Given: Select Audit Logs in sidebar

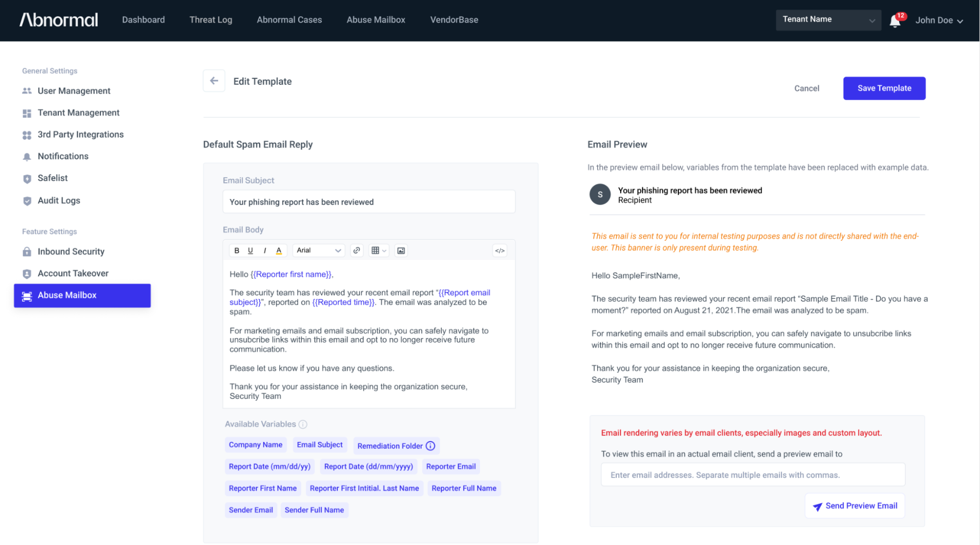Looking at the screenshot, I should click(x=59, y=201).
